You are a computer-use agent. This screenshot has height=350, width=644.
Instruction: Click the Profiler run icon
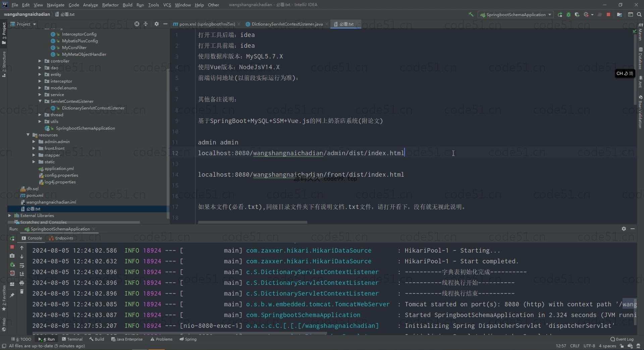click(x=586, y=14)
